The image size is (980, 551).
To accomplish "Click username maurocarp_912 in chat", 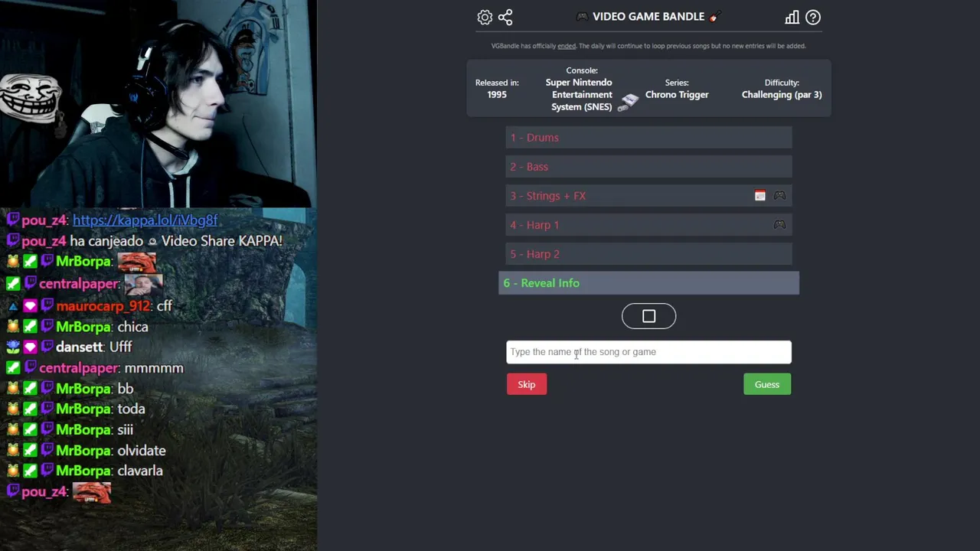I will [x=103, y=306].
